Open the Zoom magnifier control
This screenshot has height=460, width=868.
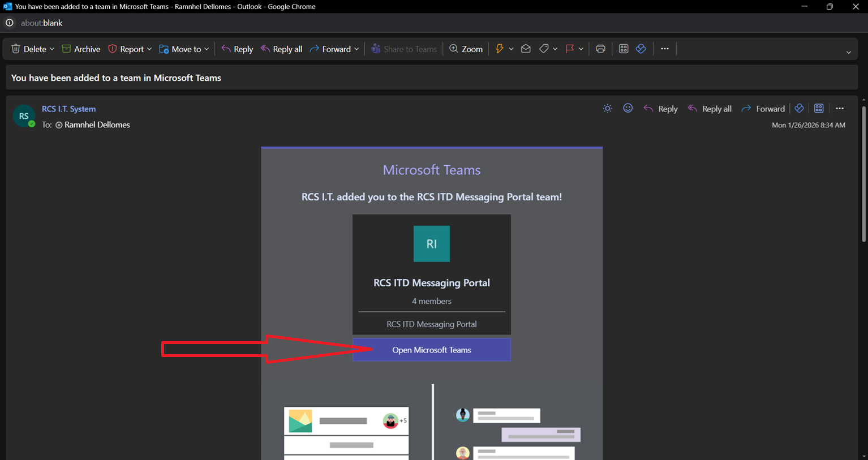[x=466, y=49]
